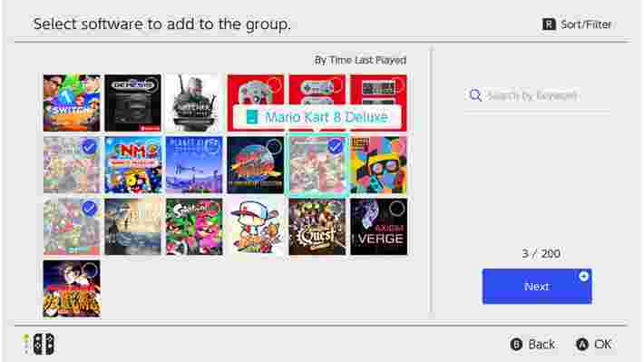Click the 'Select software to add to the group.' heading
The image size is (644, 362).
(x=161, y=24)
